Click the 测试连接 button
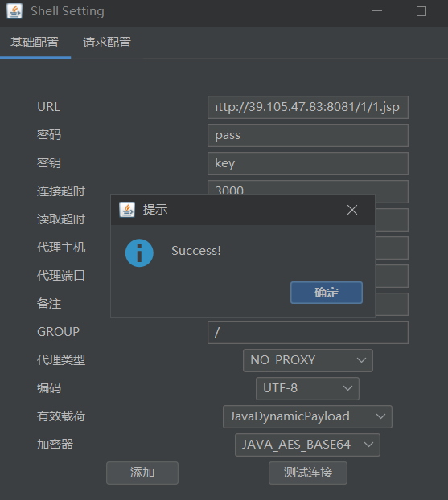Screen dimensions: 448x500 [x=308, y=473]
